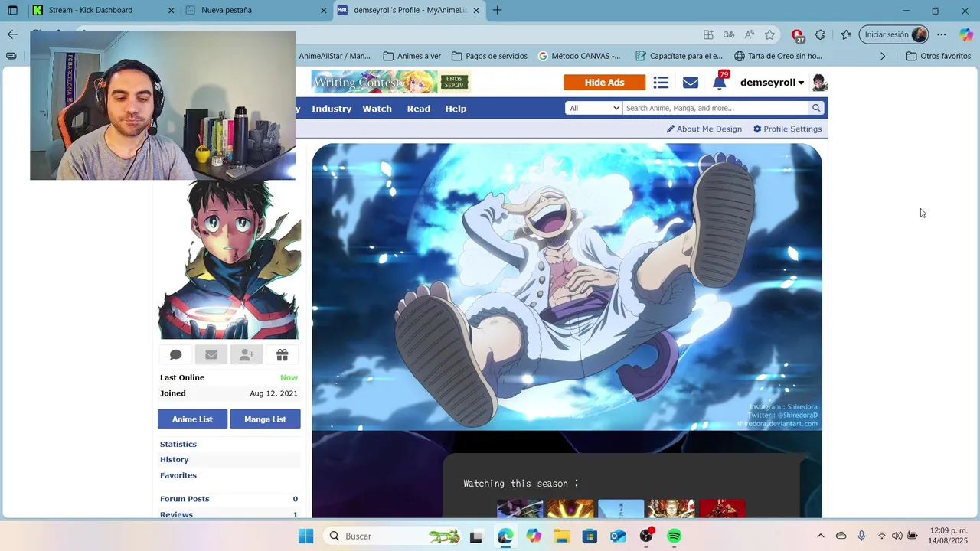
Task: Expand the demseyroll account dropdown
Action: [772, 83]
